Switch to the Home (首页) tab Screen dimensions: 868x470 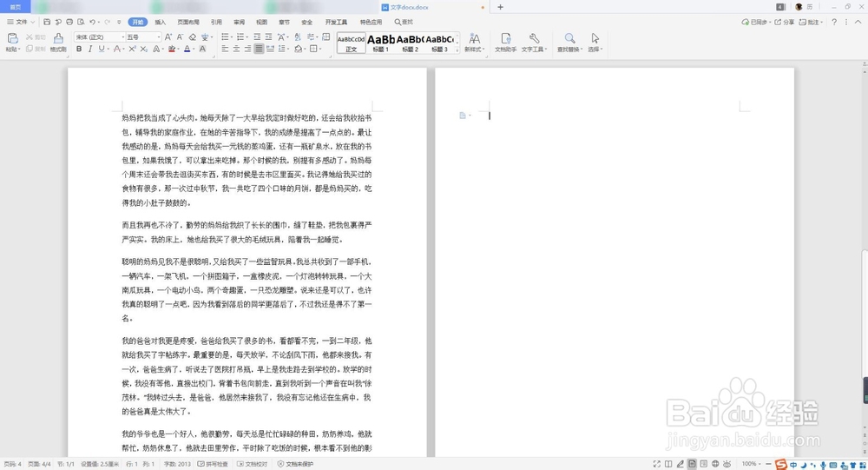click(x=16, y=7)
